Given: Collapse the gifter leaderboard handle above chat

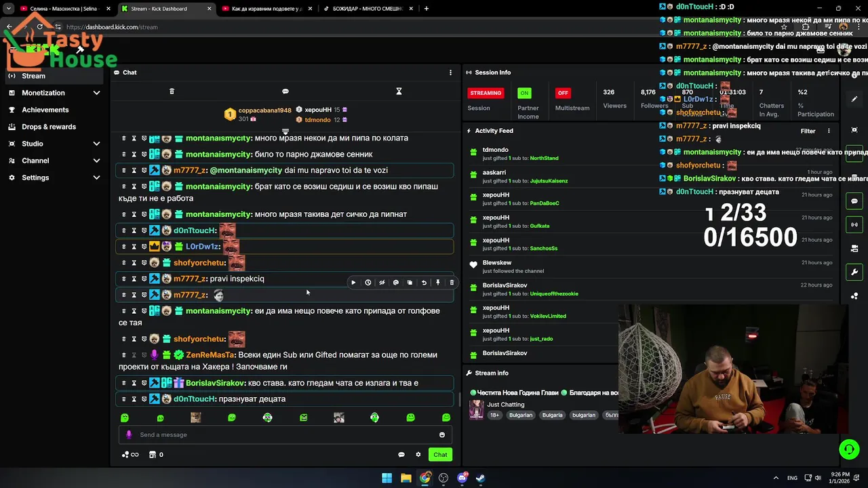Looking at the screenshot, I should tap(285, 131).
